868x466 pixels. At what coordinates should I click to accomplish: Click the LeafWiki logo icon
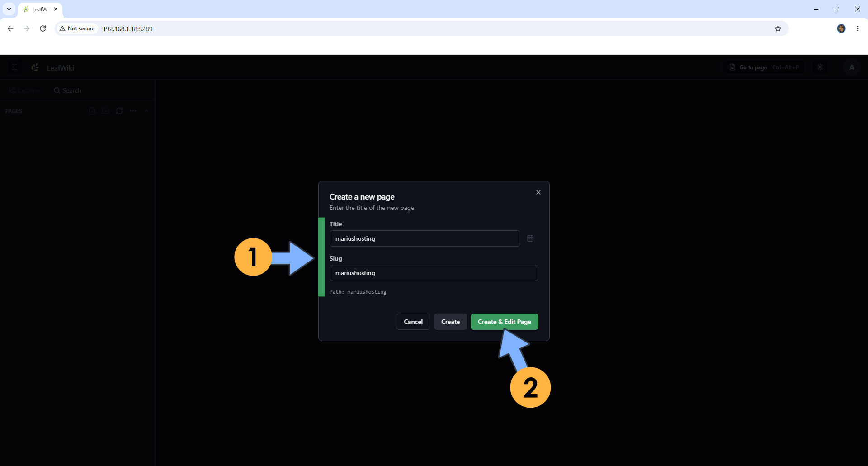[x=35, y=67]
